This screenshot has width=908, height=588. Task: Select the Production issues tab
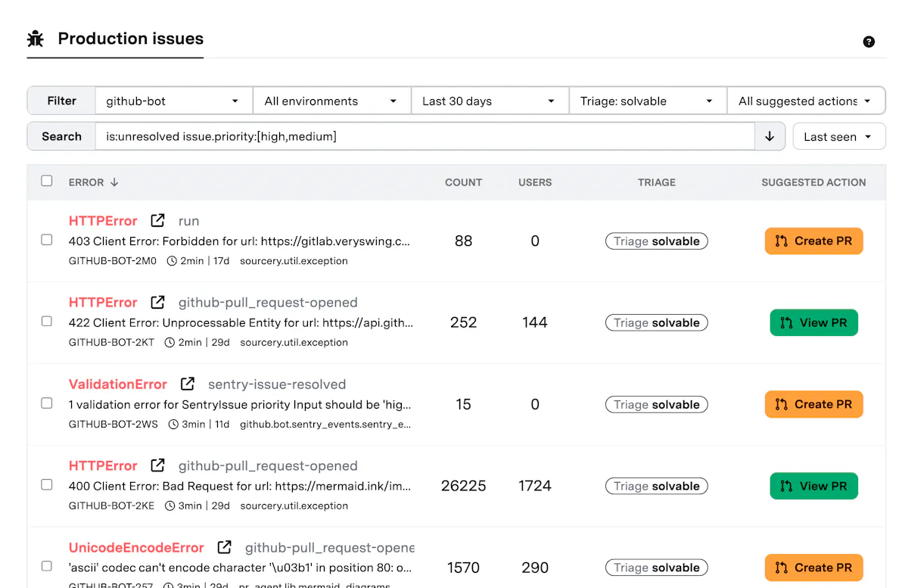[115, 39]
